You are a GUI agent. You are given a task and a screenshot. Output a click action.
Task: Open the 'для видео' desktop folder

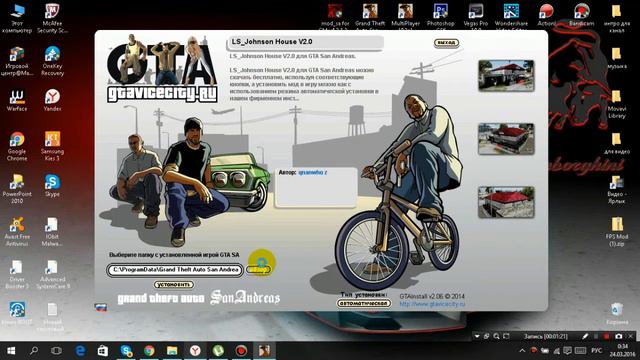point(617,143)
